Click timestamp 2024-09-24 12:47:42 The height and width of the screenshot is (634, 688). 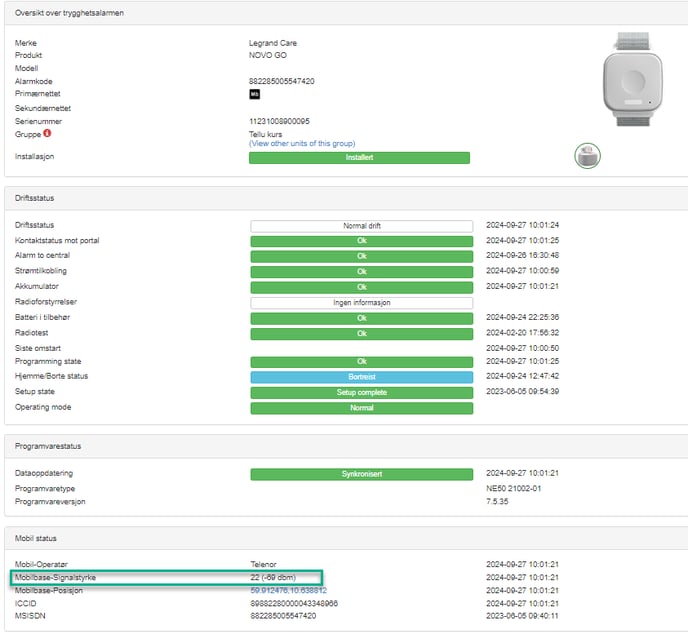click(x=522, y=376)
